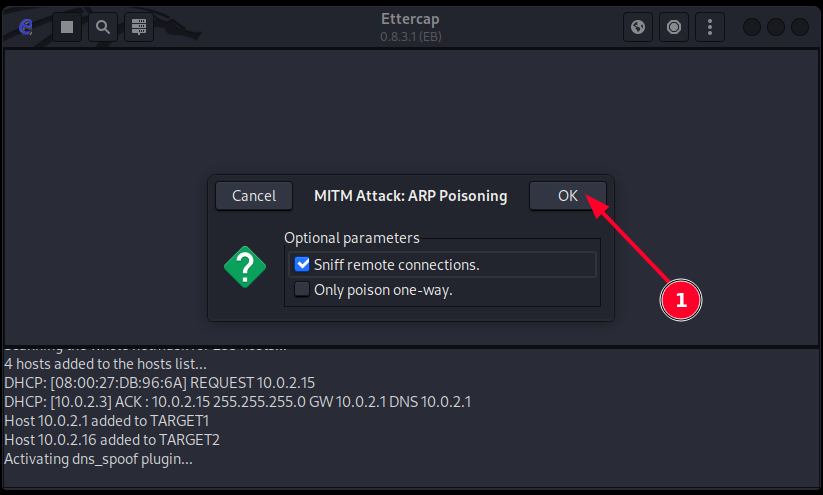The image size is (823, 495).
Task: Scan for hosts using the magnifier icon
Action: tap(103, 27)
